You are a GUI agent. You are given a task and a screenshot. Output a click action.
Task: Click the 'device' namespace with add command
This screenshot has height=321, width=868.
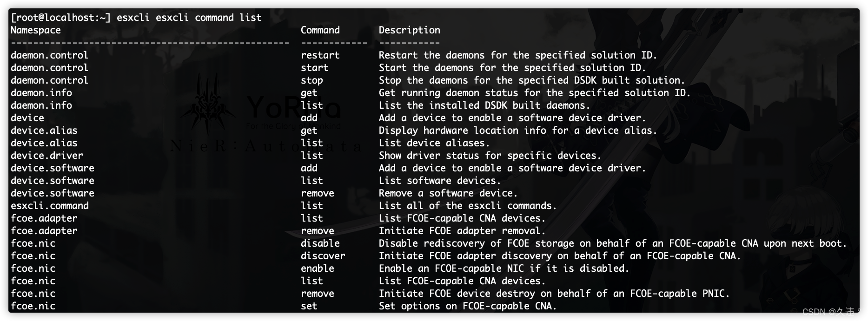[x=27, y=118]
